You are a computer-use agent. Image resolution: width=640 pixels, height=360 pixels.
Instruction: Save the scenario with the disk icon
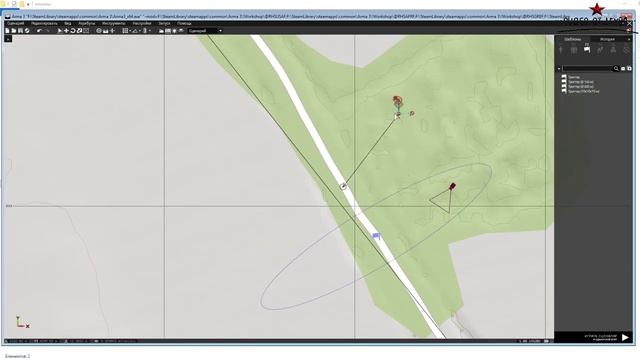pyautogui.click(x=20, y=31)
